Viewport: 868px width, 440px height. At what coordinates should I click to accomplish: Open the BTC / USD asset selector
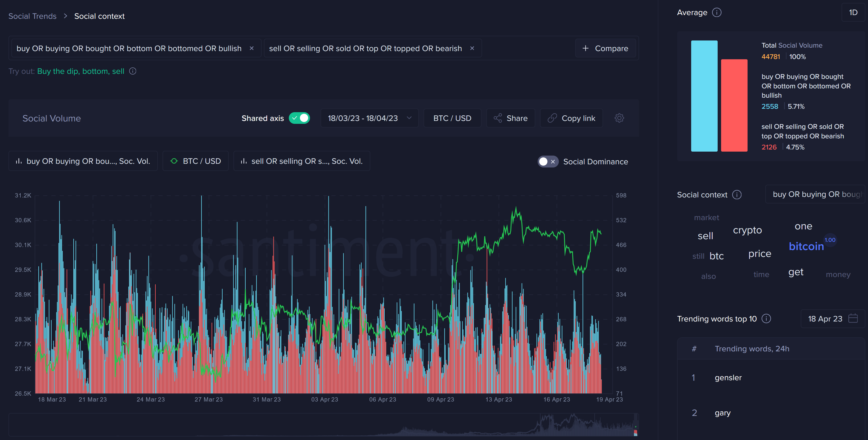point(452,118)
